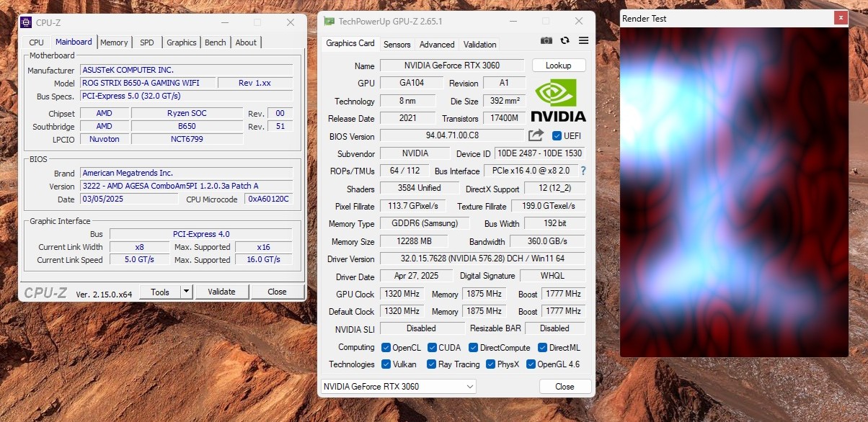Click the Driver Version field in GPU-Z
The image size is (868, 422).
click(483, 259)
